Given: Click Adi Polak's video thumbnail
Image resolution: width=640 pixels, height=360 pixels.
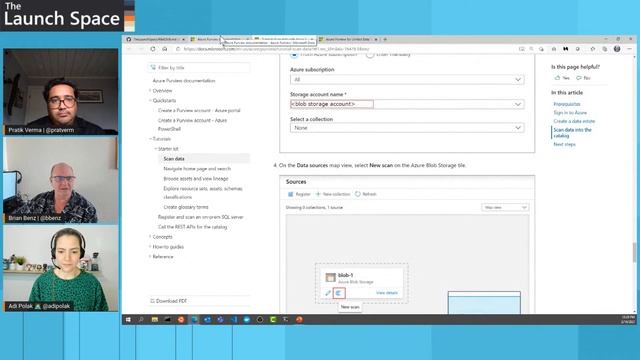Looking at the screenshot, I should [61, 269].
